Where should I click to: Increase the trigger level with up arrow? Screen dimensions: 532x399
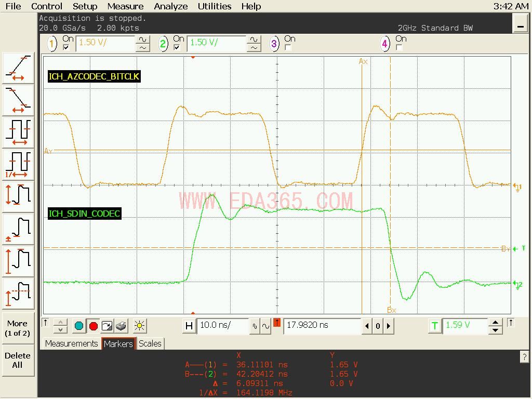tap(495, 322)
